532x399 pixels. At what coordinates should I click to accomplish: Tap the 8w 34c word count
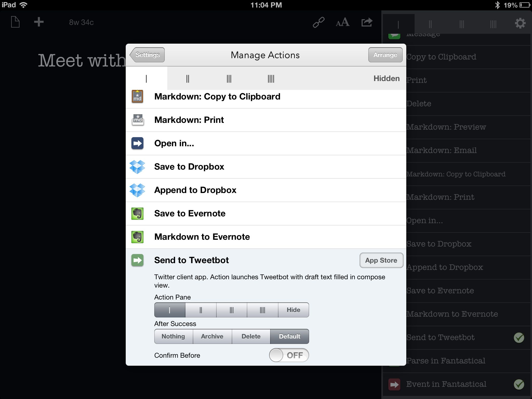click(x=81, y=22)
